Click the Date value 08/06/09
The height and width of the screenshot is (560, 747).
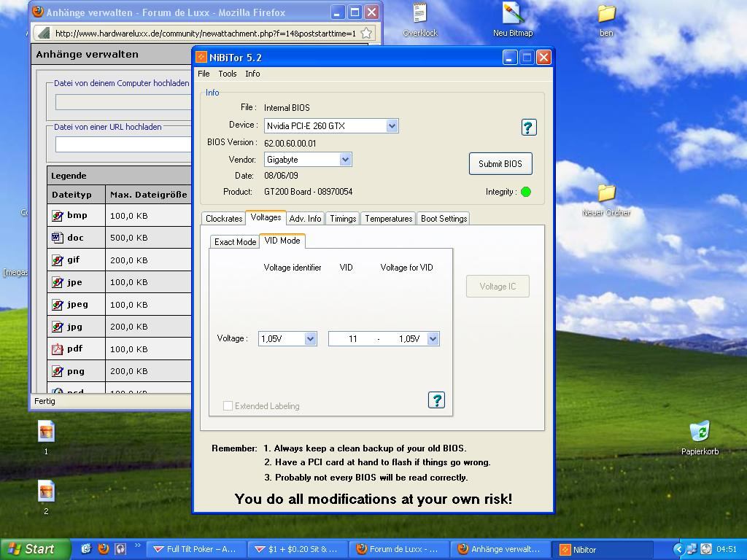point(281,175)
